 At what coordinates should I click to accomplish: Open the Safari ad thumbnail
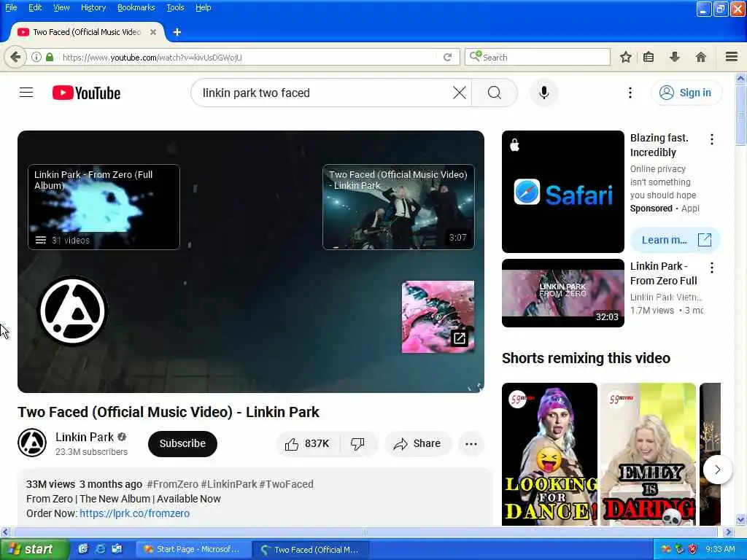click(562, 192)
